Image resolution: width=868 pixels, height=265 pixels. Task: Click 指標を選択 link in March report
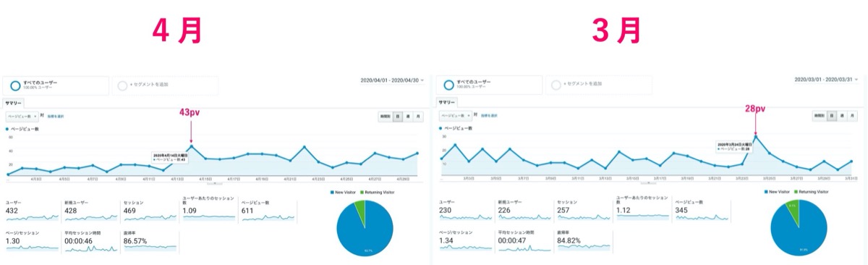point(490,115)
